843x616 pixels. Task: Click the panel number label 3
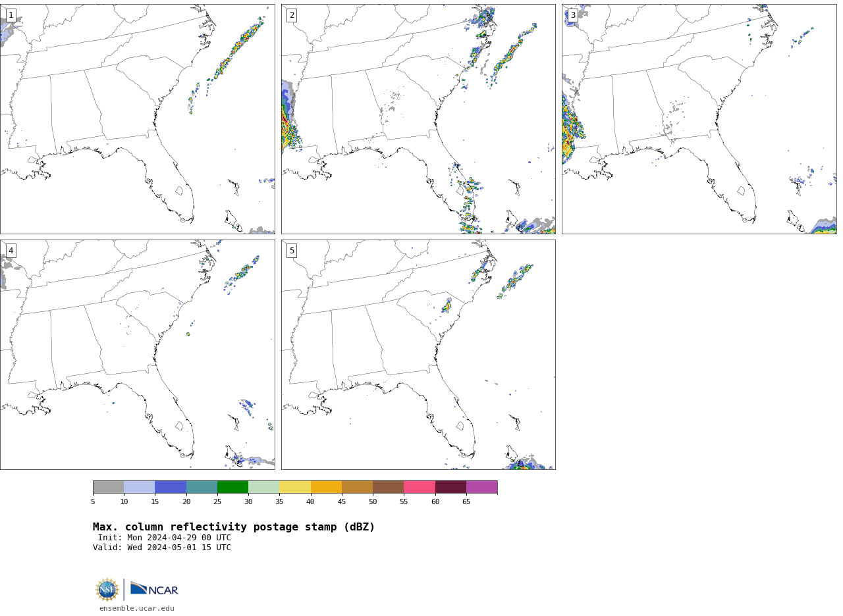pyautogui.click(x=572, y=15)
